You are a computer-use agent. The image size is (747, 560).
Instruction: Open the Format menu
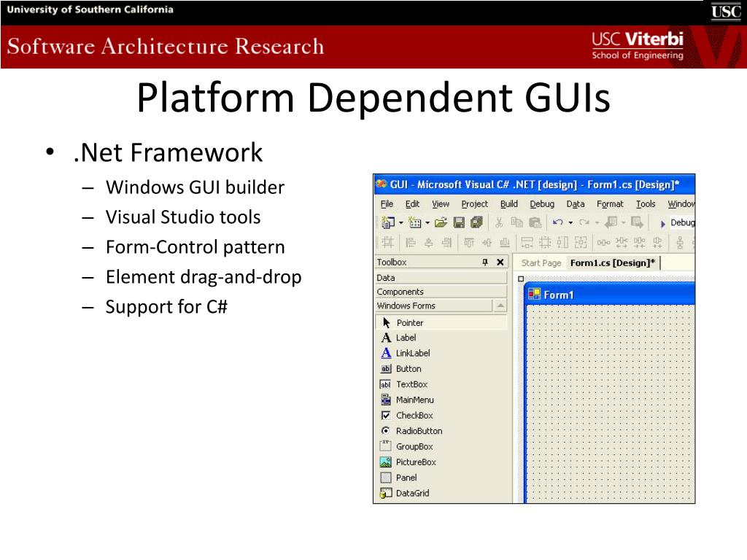click(x=610, y=204)
